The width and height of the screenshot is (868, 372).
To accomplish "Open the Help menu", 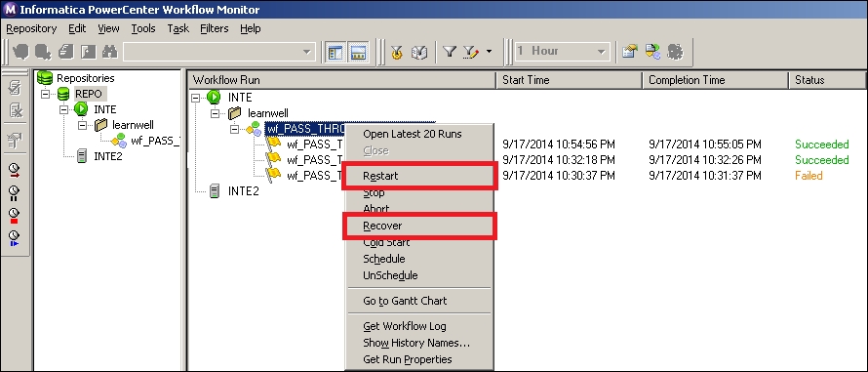I will (x=251, y=28).
